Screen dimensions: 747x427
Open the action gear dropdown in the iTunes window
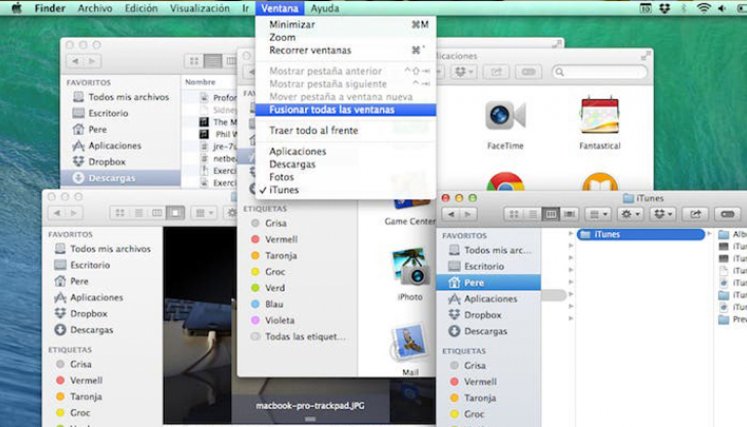pyautogui.click(x=631, y=214)
